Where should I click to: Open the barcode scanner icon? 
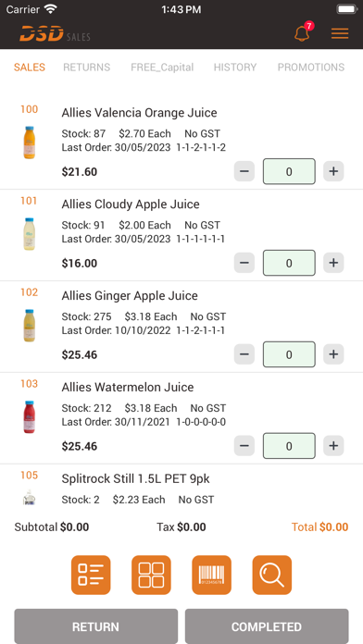[x=212, y=575]
